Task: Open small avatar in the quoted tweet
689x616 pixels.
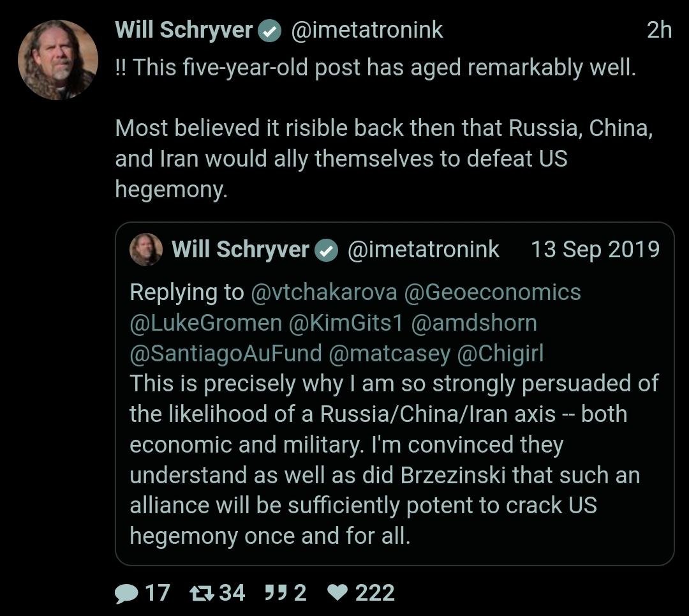Action: [x=146, y=250]
